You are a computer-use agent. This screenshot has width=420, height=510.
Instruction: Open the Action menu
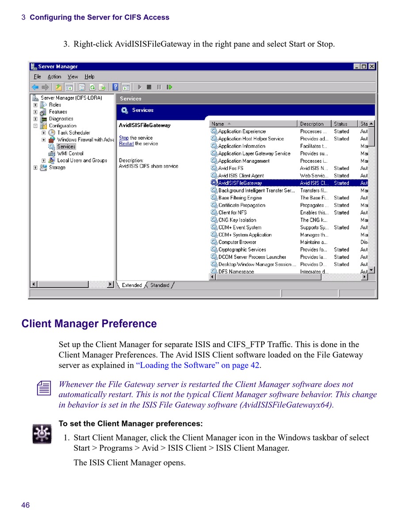tap(54, 77)
